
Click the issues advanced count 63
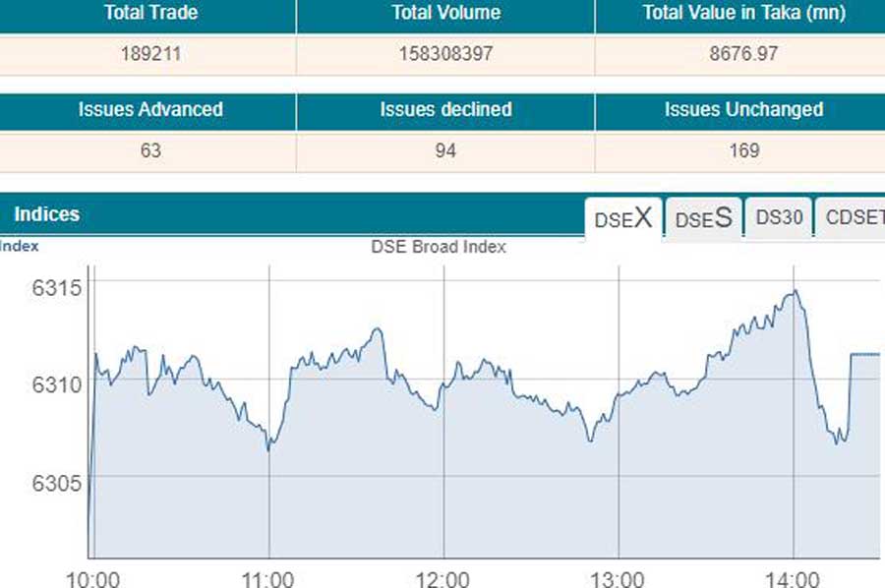[150, 150]
